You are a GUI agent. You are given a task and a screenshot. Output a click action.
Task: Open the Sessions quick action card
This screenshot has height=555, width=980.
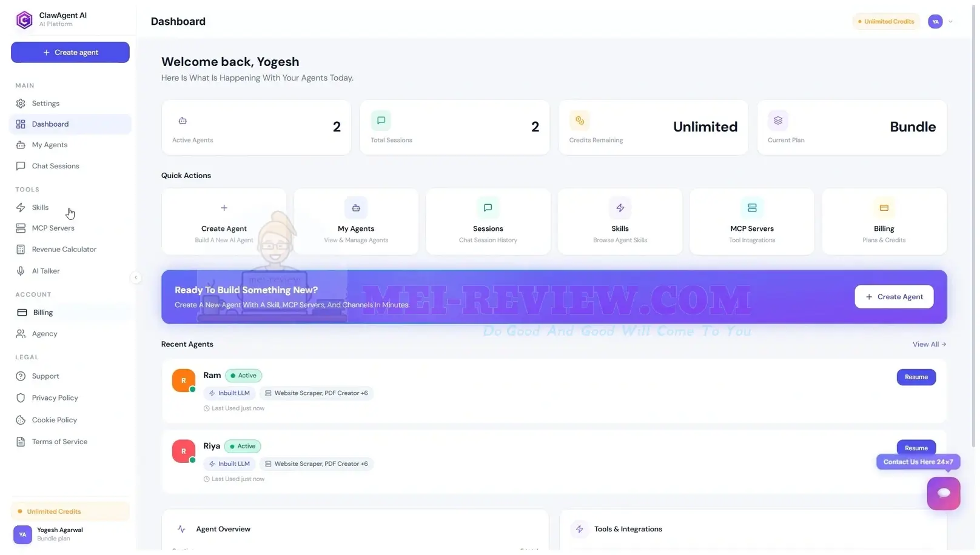(x=488, y=222)
